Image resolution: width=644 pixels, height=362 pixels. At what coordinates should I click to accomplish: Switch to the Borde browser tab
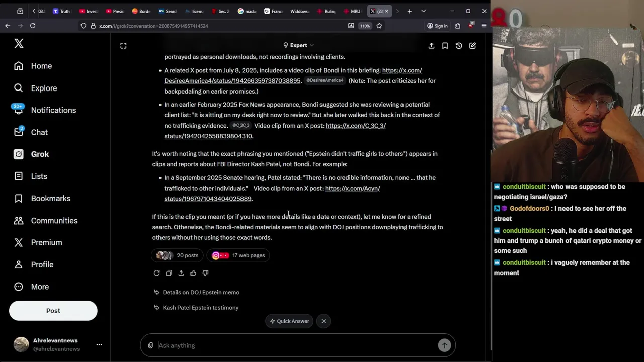pyautogui.click(x=141, y=11)
